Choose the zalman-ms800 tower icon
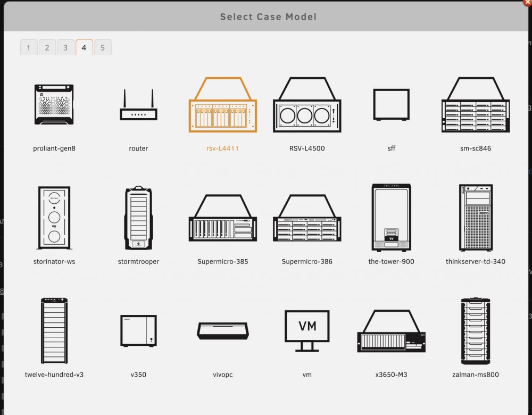The width and height of the screenshot is (532, 415). (475, 330)
